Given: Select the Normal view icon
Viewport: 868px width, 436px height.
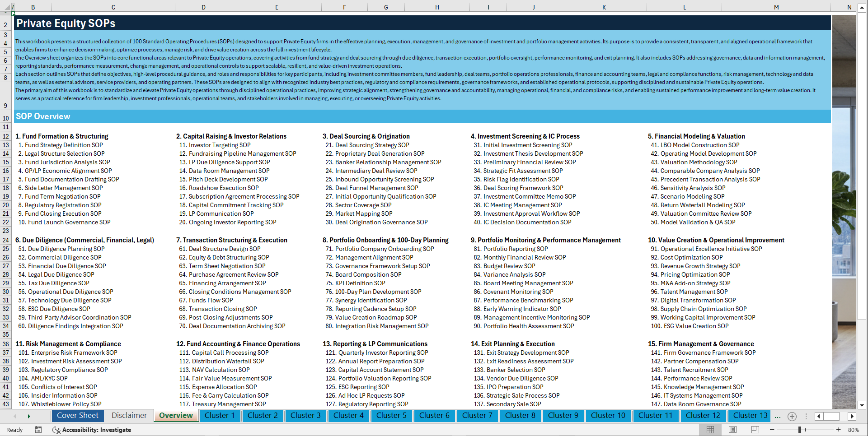Looking at the screenshot, I should coord(710,430).
